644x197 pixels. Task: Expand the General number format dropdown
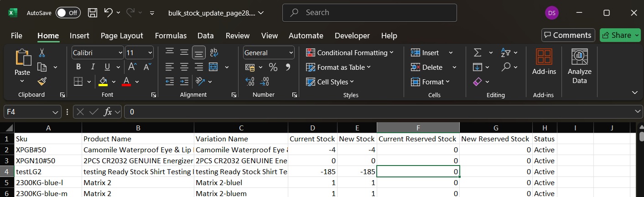coord(291,53)
